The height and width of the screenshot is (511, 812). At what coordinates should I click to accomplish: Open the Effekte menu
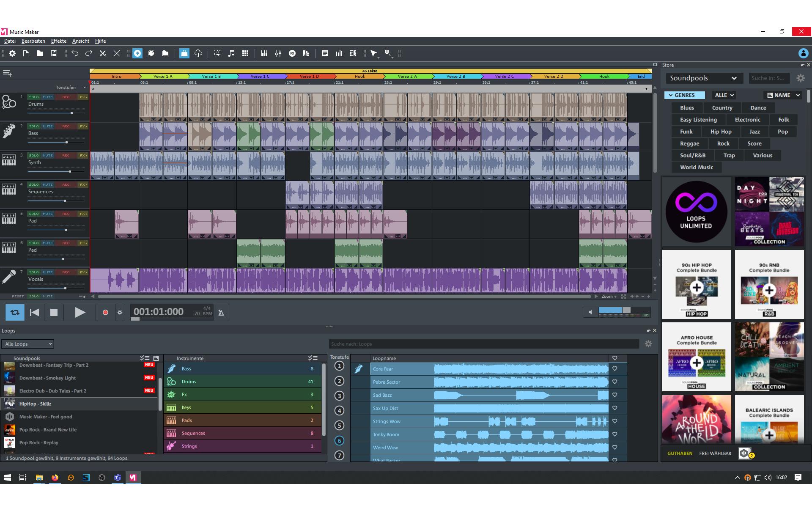59,41
